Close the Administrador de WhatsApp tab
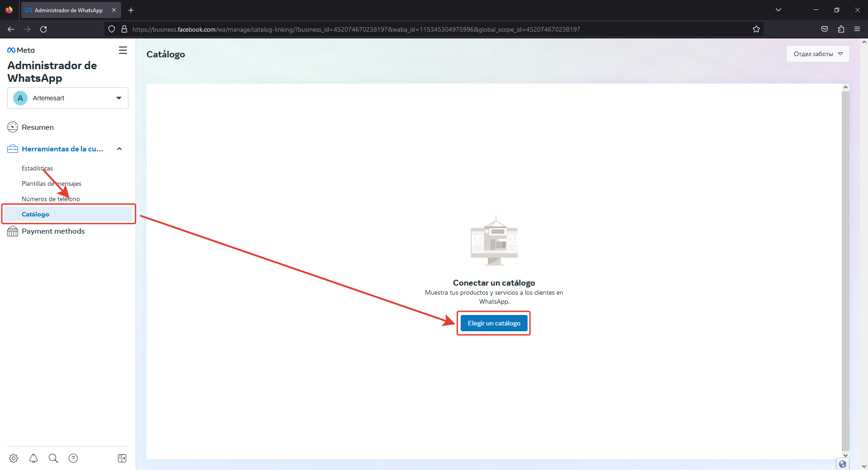Viewport: 868px width, 470px height. (114, 10)
